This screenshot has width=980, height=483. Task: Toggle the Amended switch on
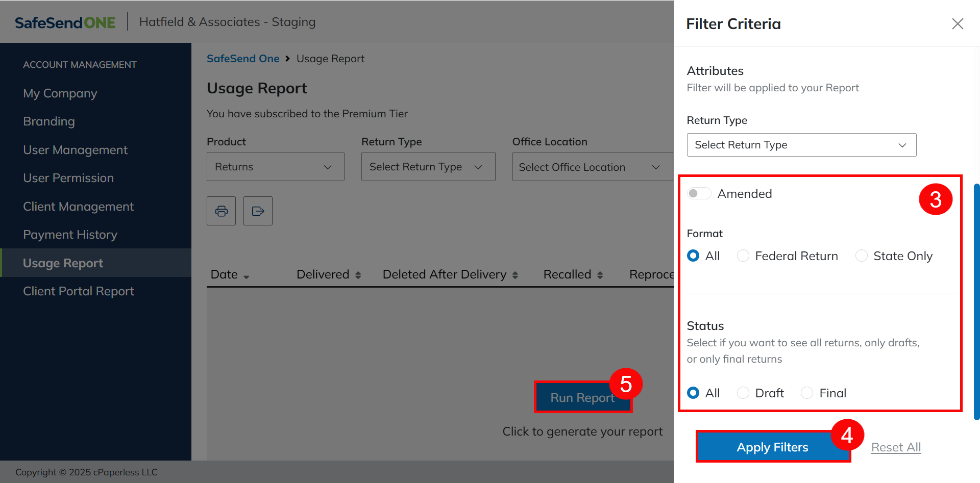point(699,193)
